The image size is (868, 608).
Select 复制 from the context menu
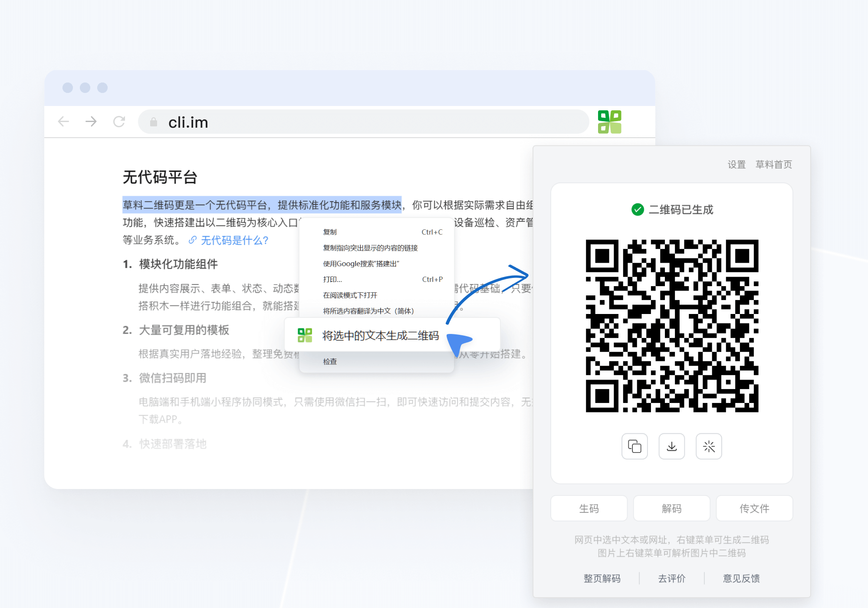(x=330, y=232)
